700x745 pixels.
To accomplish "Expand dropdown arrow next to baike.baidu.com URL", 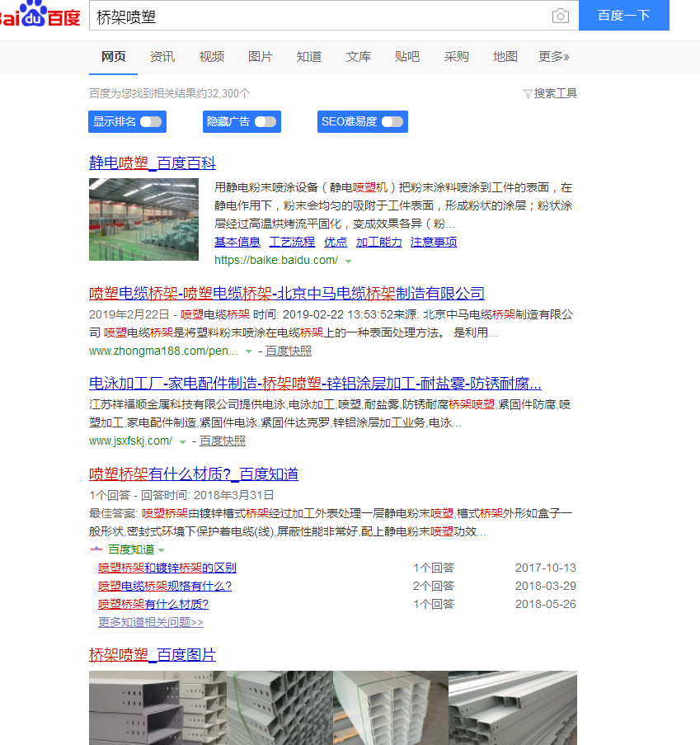I will [349, 262].
